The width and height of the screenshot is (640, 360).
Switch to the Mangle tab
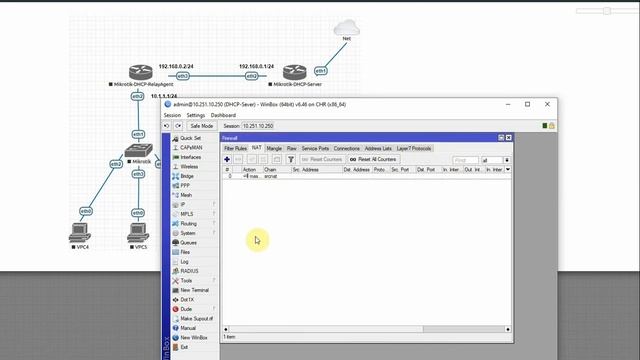pos(274,149)
